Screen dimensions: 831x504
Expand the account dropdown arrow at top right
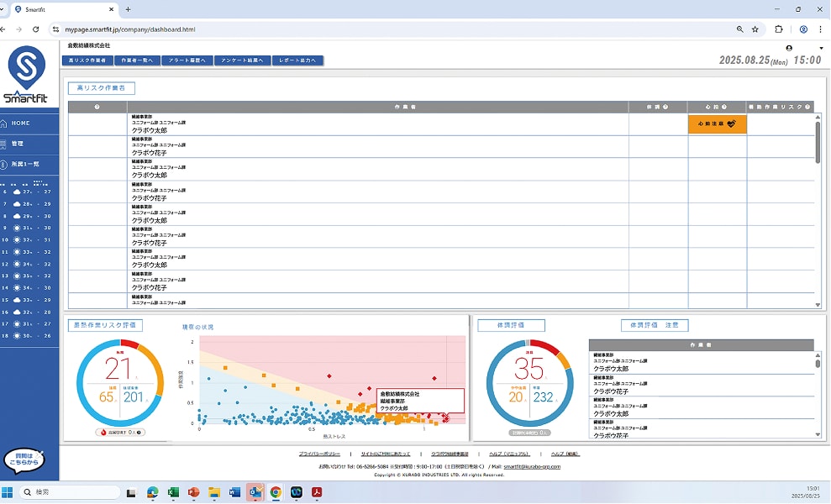tap(821, 48)
